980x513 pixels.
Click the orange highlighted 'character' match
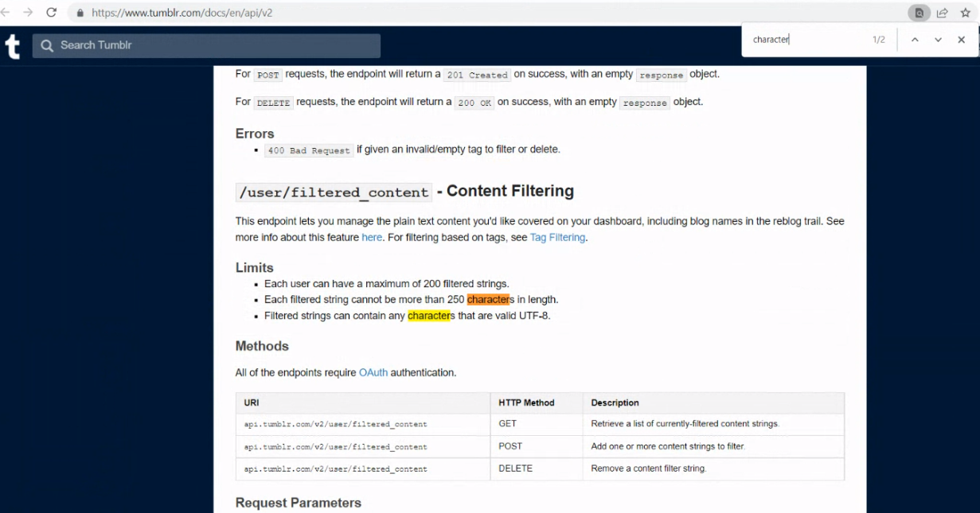click(x=488, y=300)
